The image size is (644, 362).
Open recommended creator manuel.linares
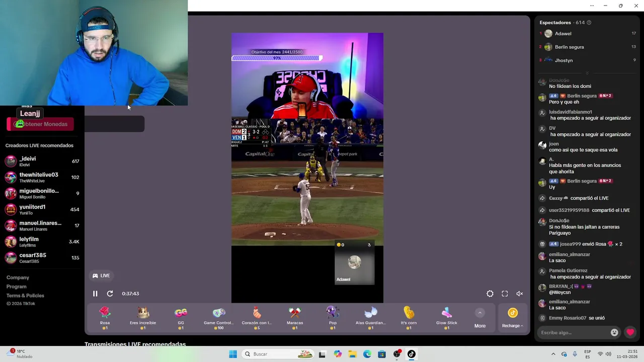click(x=42, y=226)
